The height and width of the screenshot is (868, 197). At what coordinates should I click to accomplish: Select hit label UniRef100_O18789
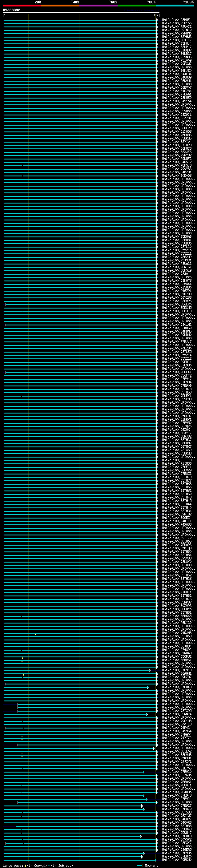177,294
